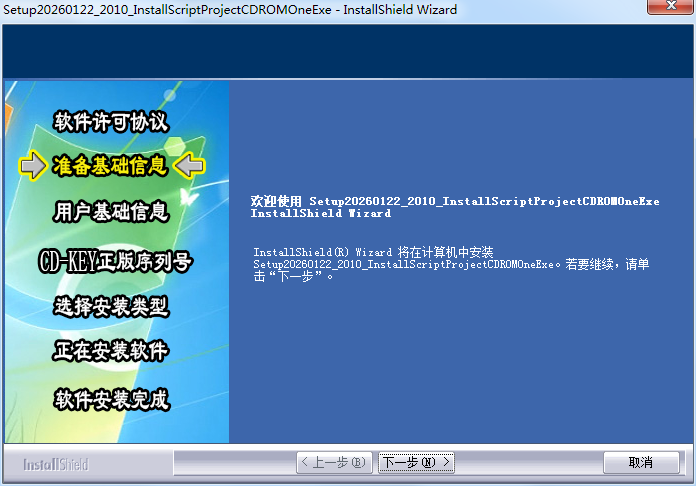696x486 pixels.
Task: Select the CD-KEY正版序列号 step label
Action: (x=115, y=261)
